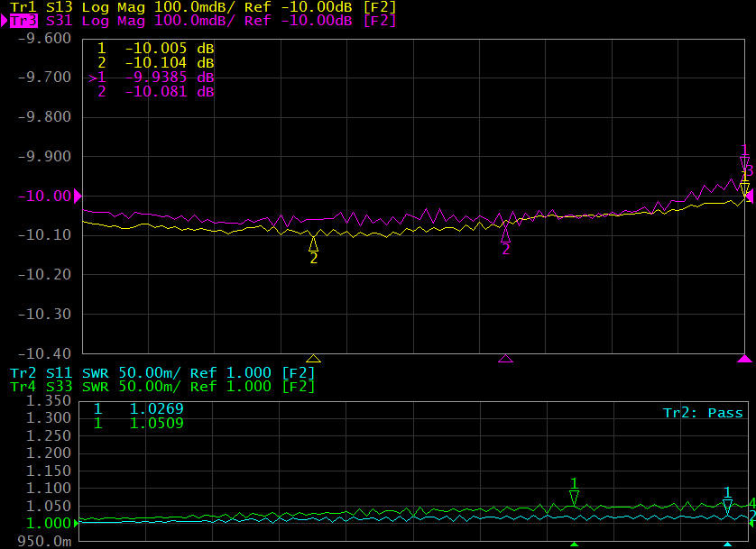
Task: Click the 1.200 SWR scale label
Action: (48, 453)
